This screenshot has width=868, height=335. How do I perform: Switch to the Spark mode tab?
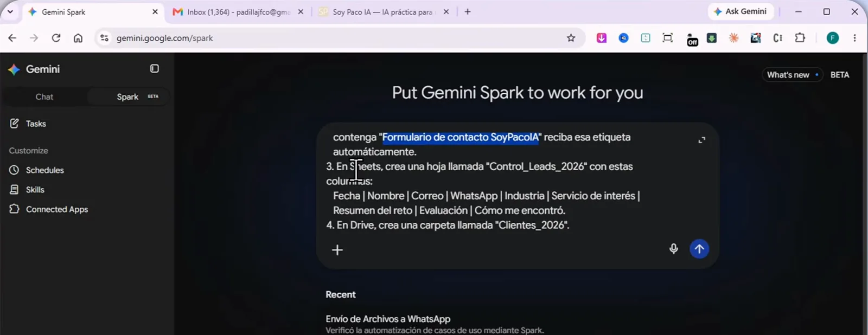click(128, 97)
